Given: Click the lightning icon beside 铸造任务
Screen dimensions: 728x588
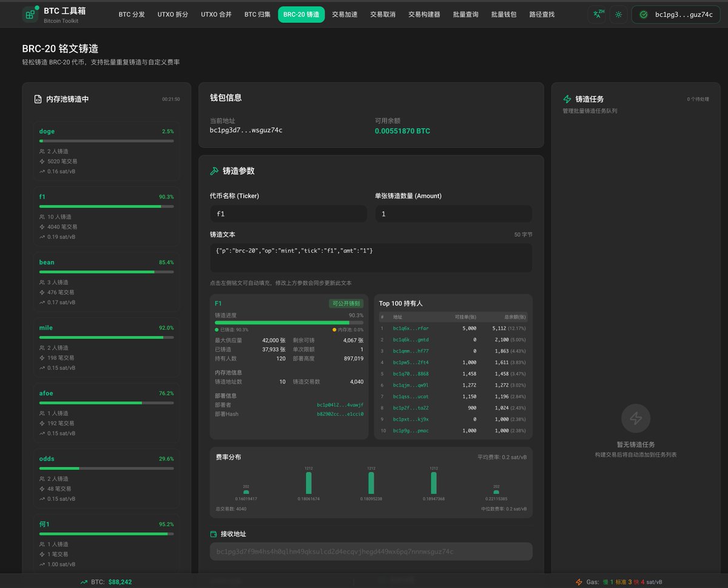Looking at the screenshot, I should pyautogui.click(x=567, y=99).
